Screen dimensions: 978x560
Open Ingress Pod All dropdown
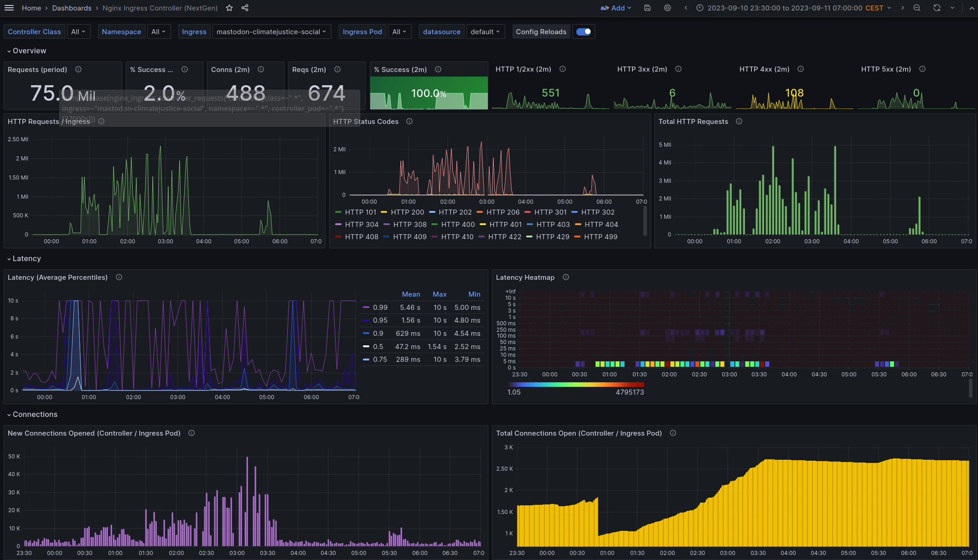pos(399,31)
